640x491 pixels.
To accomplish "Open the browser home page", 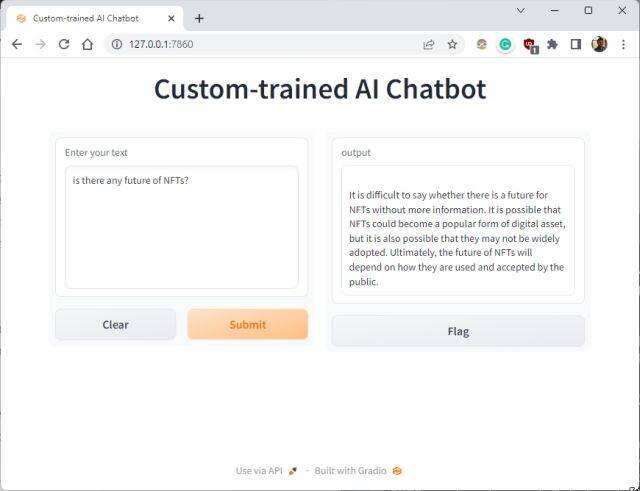I will click(x=87, y=44).
